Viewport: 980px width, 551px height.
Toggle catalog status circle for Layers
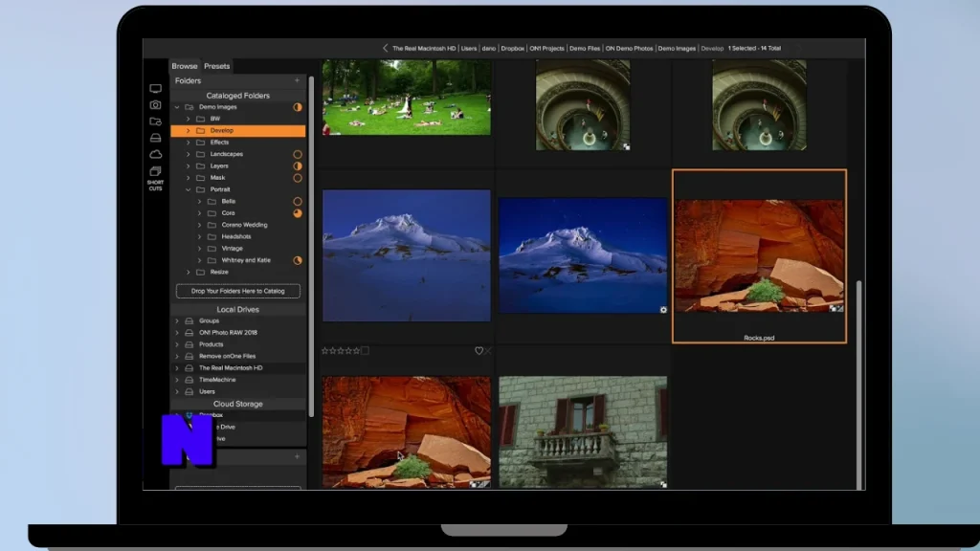coord(298,166)
